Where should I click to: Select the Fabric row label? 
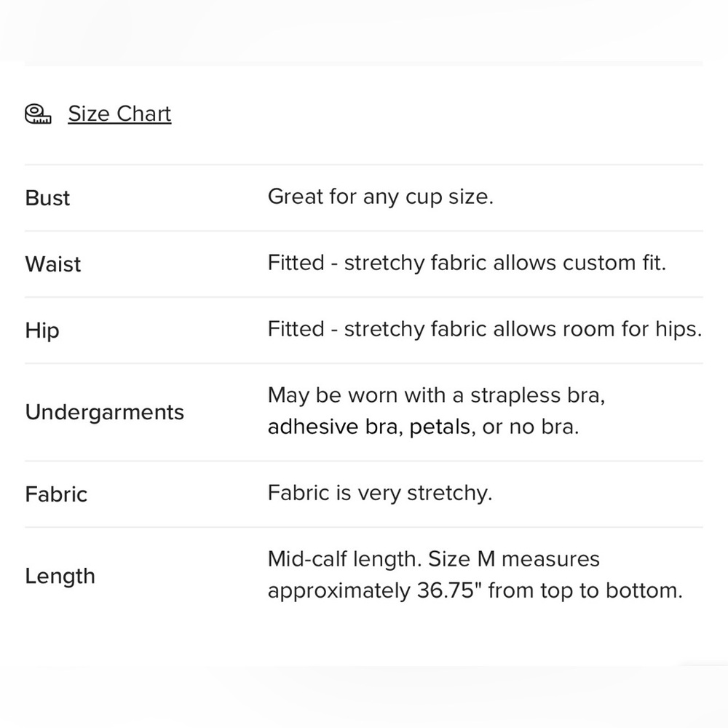(x=56, y=494)
